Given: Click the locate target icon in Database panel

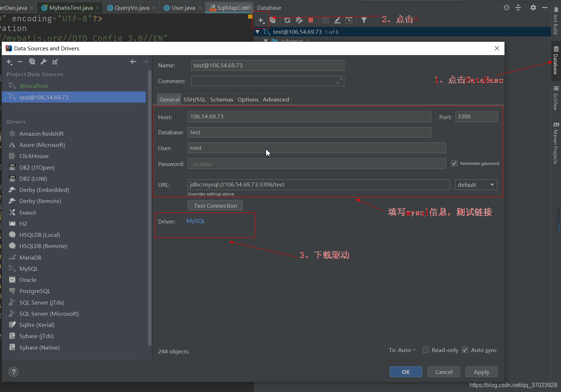Looking at the screenshot, I should point(507,8).
